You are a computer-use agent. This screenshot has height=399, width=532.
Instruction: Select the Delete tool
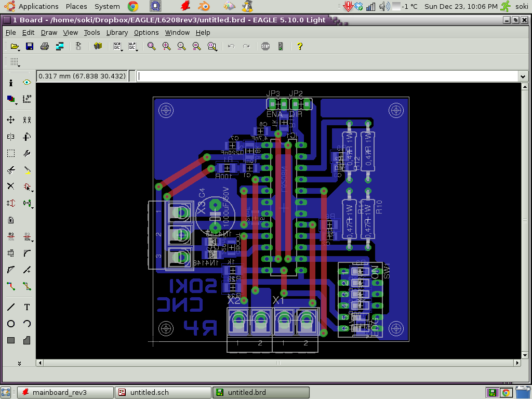click(11, 186)
